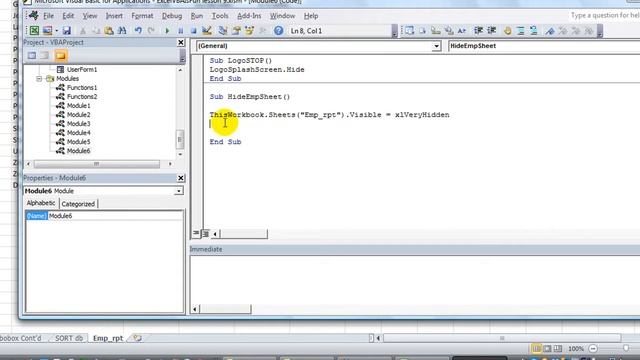Open the Debug menu
This screenshot has height=360, width=640.
point(172,16)
